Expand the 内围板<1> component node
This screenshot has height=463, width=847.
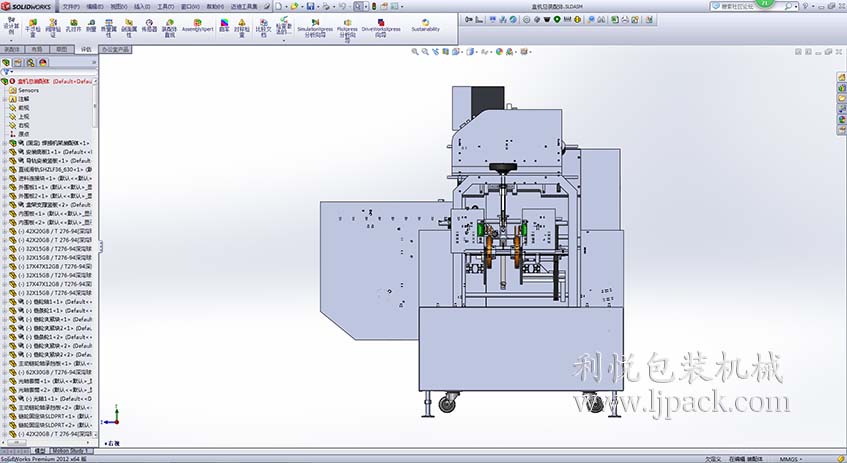click(x=4, y=213)
